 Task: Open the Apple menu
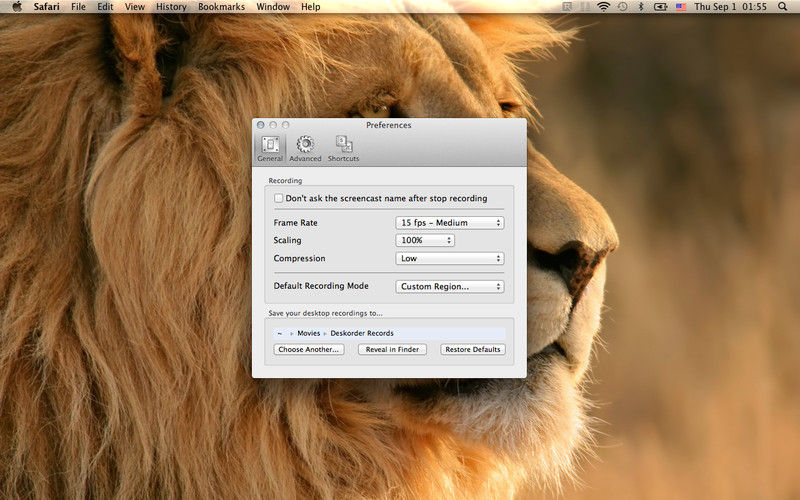coord(17,7)
